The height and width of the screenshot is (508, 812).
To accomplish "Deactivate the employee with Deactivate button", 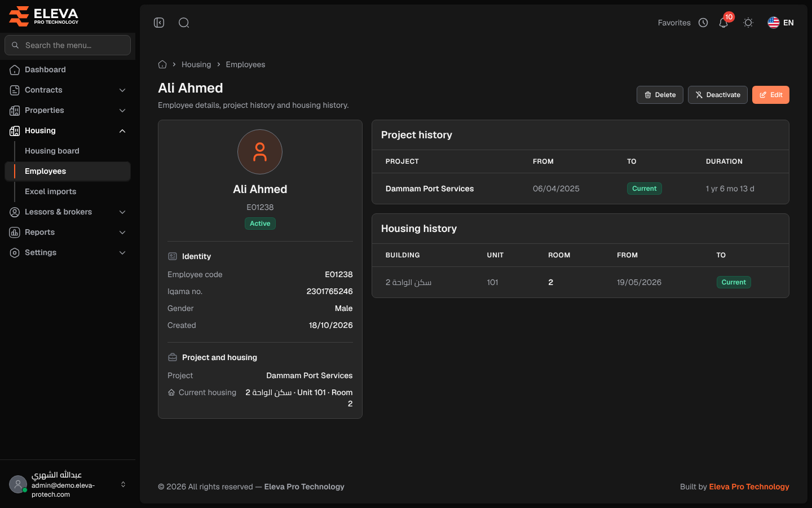I will click(x=718, y=95).
